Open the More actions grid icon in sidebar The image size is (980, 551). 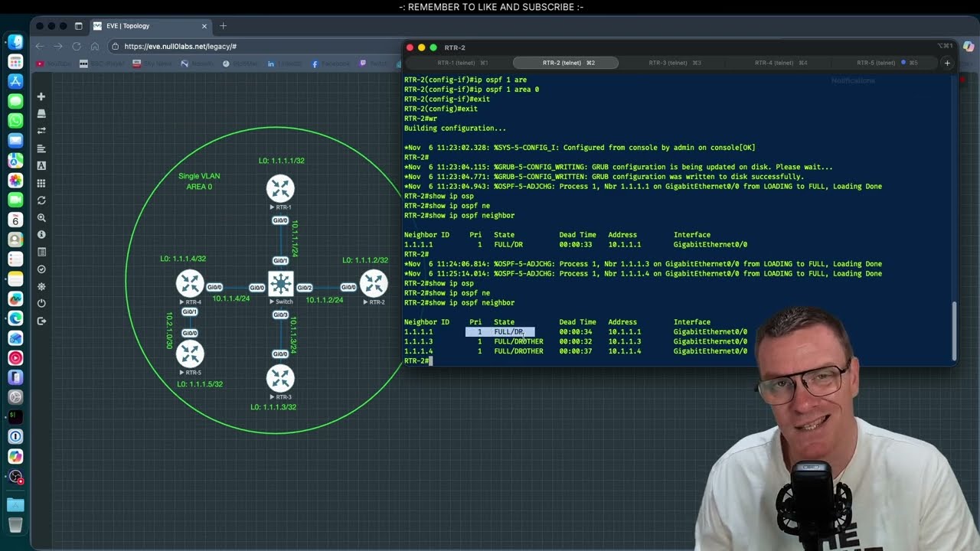[41, 183]
